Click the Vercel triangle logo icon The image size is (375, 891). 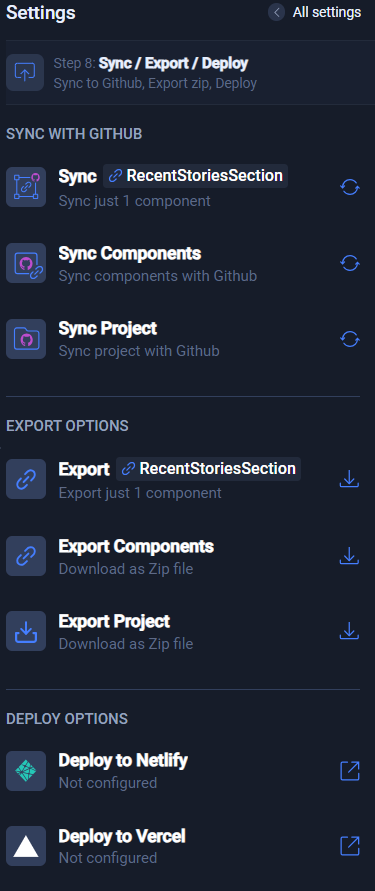click(x=26, y=846)
